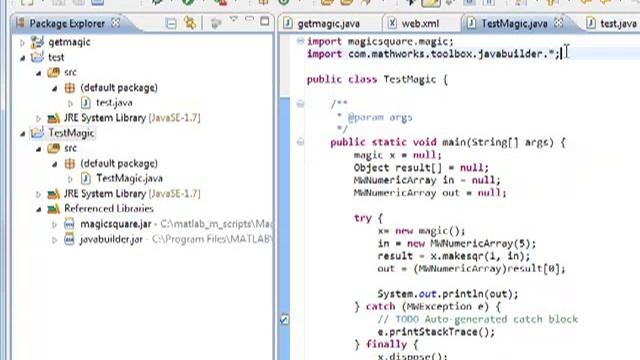Expand the javabuilder.jar node
The width and height of the screenshot is (640, 360).
54,240
